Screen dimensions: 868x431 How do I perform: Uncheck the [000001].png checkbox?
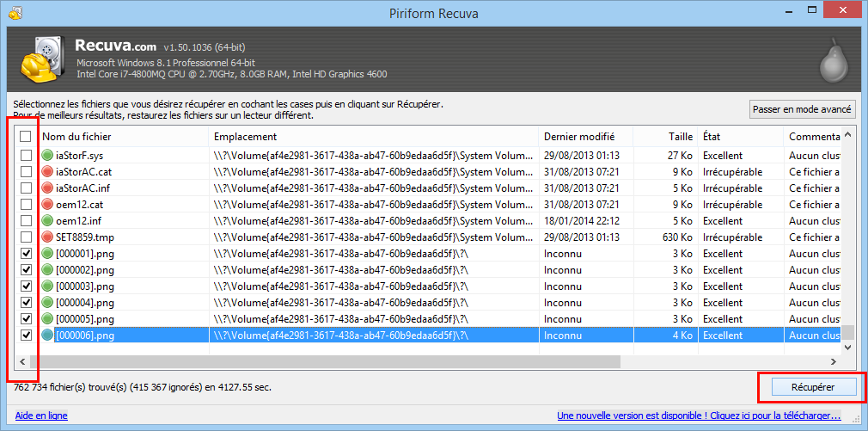pyautogui.click(x=26, y=254)
